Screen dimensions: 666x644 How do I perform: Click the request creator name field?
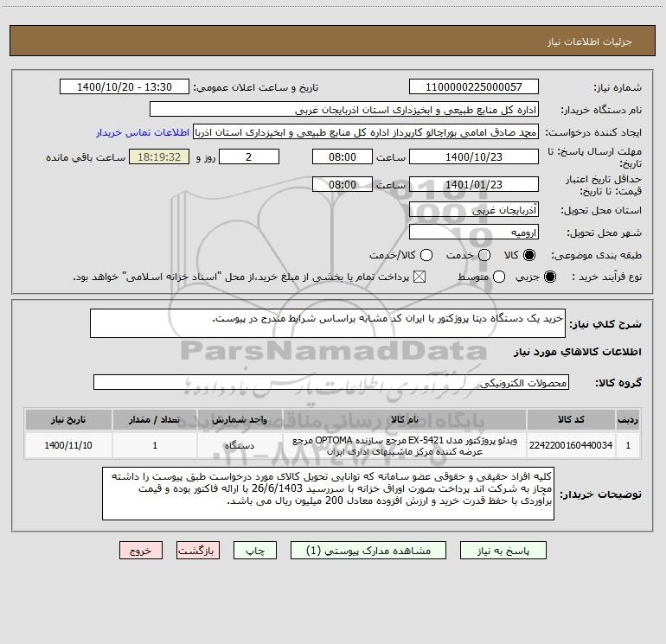tap(366, 132)
